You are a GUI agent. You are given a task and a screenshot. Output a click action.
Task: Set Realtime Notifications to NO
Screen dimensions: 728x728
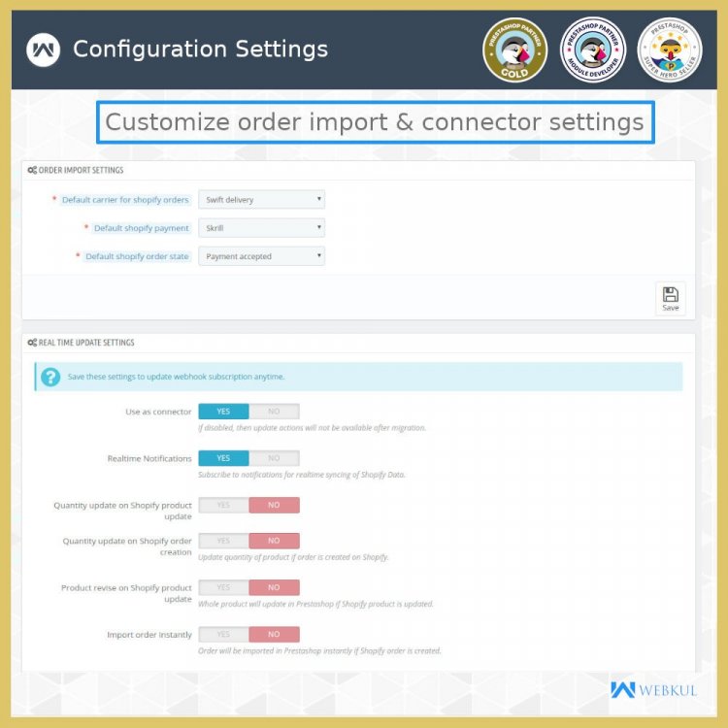click(x=274, y=458)
